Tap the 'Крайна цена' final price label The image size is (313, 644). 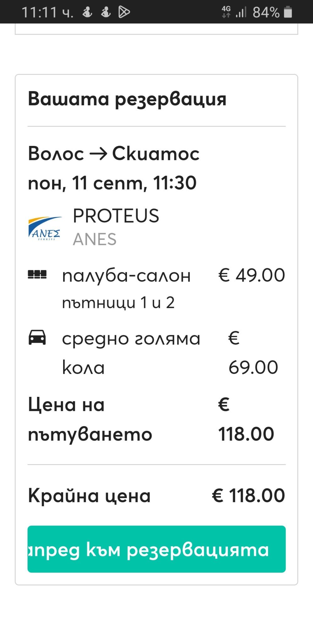tap(89, 496)
